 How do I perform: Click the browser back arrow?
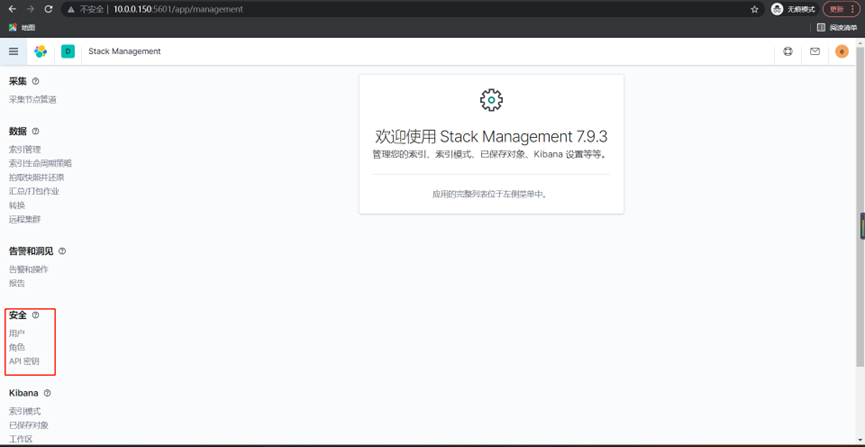pyautogui.click(x=12, y=9)
